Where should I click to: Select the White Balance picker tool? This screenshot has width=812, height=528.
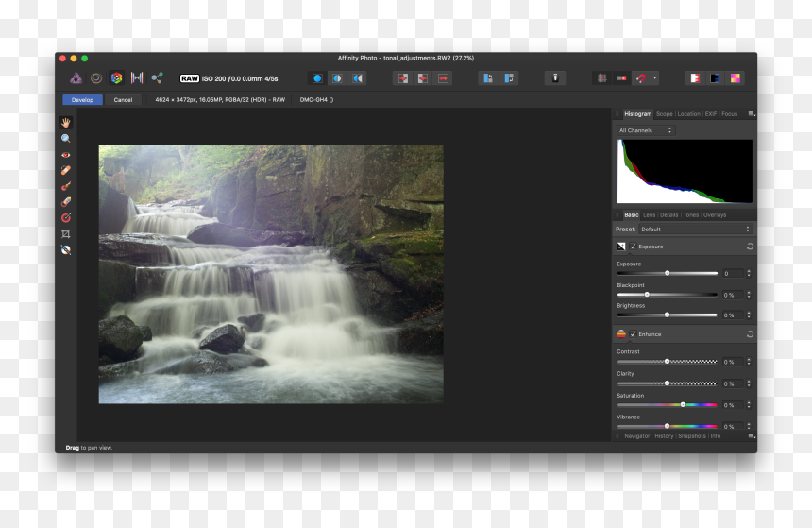pyautogui.click(x=66, y=249)
